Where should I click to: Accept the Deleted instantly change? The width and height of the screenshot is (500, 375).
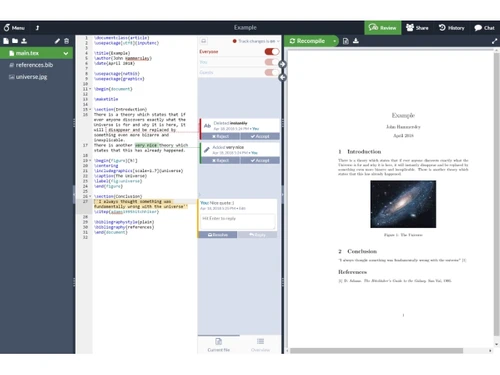[x=260, y=136]
